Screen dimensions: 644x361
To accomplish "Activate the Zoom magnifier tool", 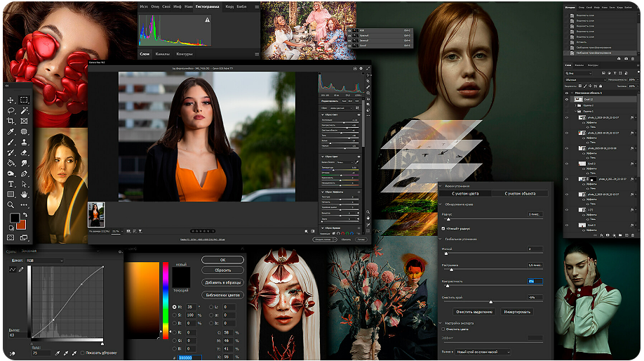I will click(x=11, y=204).
